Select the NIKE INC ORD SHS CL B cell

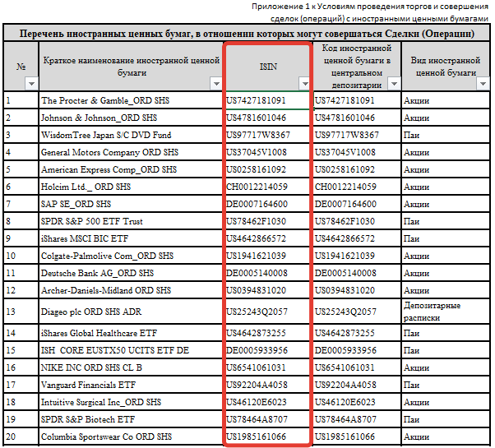pos(130,367)
